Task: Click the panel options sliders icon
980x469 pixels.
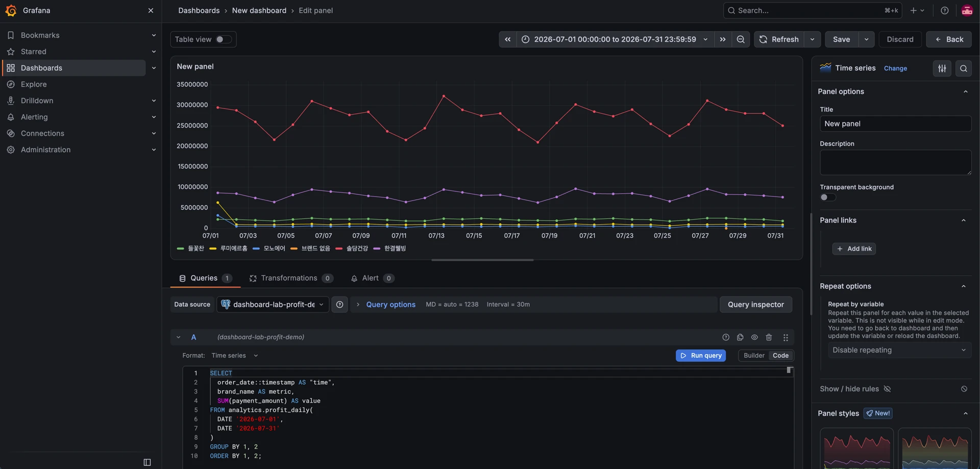Action: (x=942, y=68)
